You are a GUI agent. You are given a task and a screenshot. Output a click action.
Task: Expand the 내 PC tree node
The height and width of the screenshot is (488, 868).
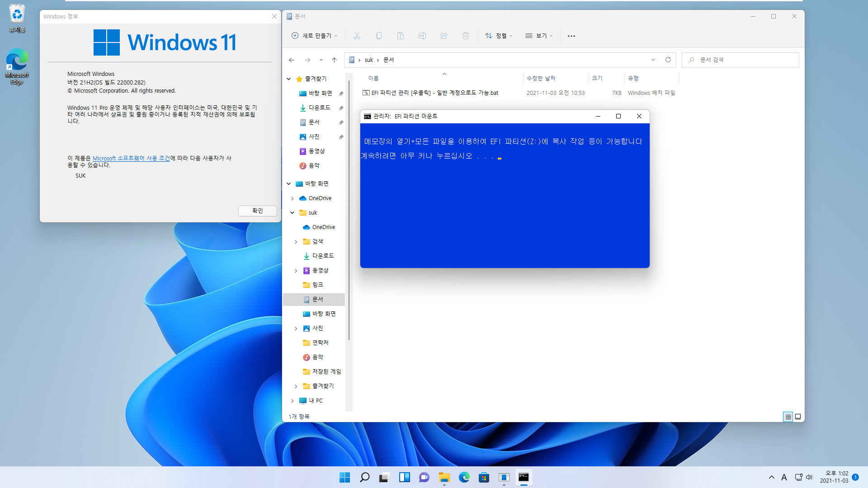click(x=292, y=401)
